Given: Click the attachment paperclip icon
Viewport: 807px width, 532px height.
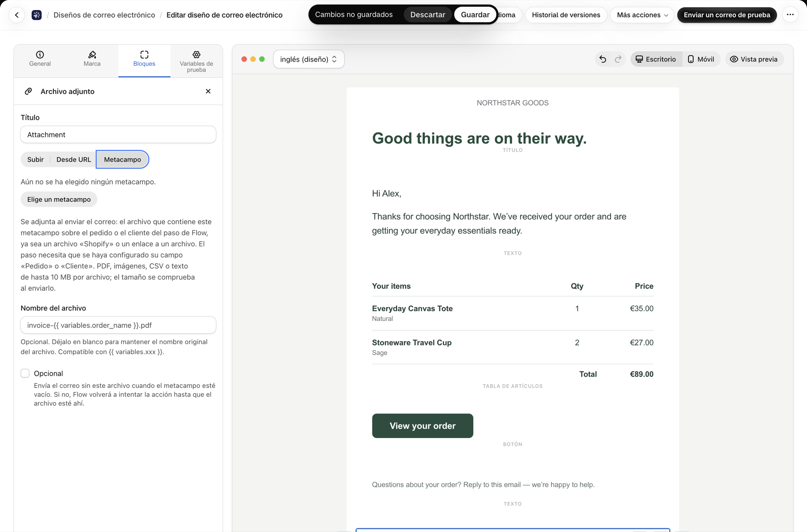Looking at the screenshot, I should point(28,91).
